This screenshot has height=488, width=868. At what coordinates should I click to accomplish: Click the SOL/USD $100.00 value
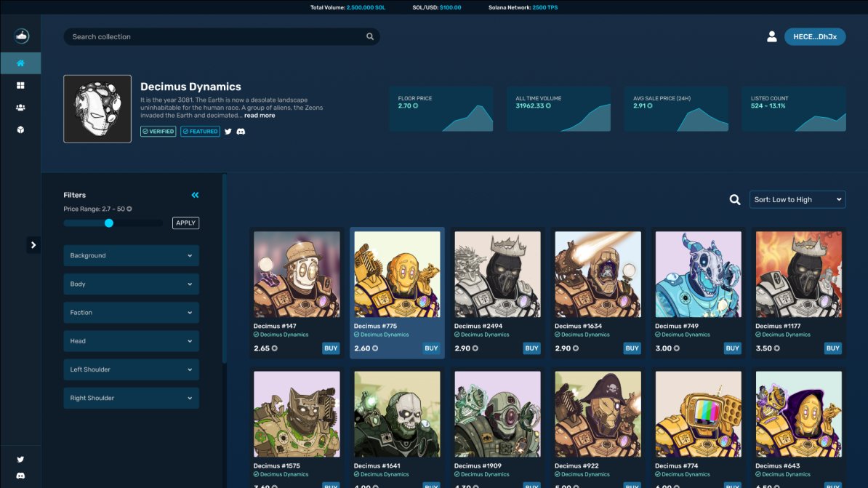point(451,8)
